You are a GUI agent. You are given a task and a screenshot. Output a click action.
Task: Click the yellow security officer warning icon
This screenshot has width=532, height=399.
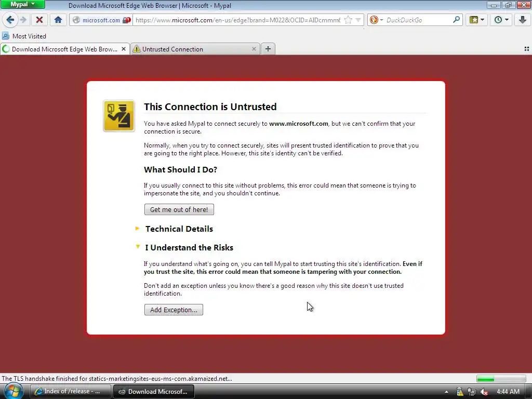click(119, 116)
